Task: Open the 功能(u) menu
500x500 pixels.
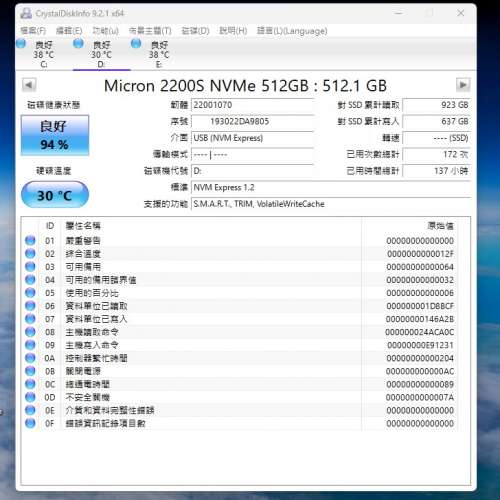Action: point(105,31)
